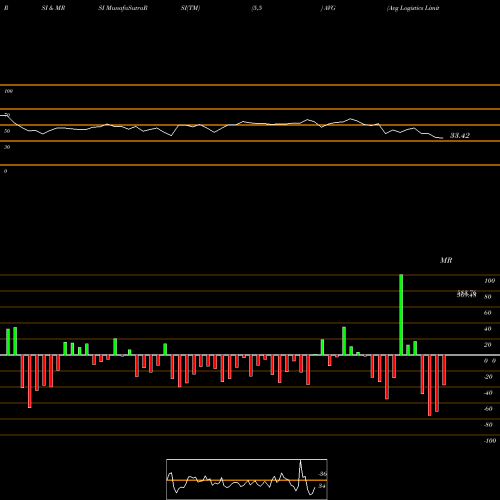Screen dimensions: 500x500
Task: Click the MR axis label -20
Action: (488, 377)
